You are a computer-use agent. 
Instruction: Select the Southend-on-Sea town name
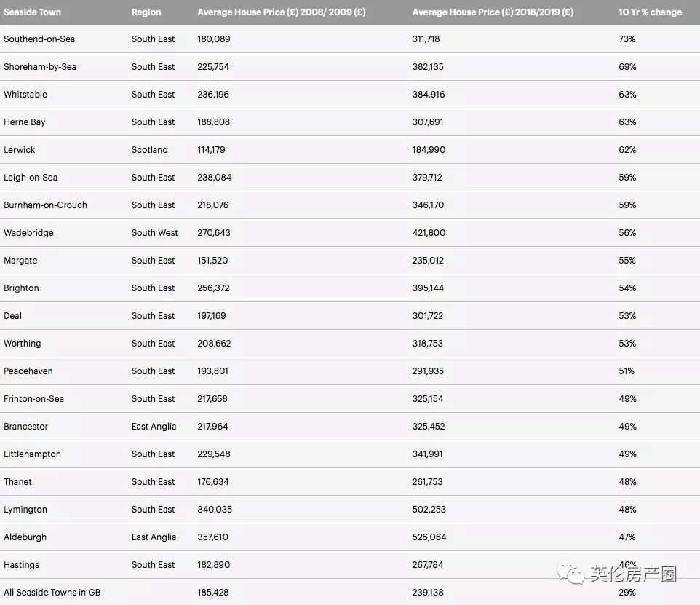click(39, 39)
